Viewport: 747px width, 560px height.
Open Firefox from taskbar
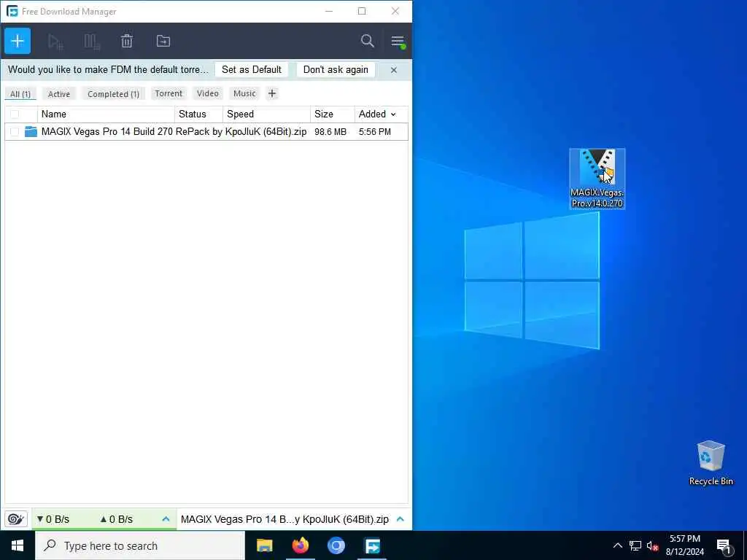coord(300,545)
